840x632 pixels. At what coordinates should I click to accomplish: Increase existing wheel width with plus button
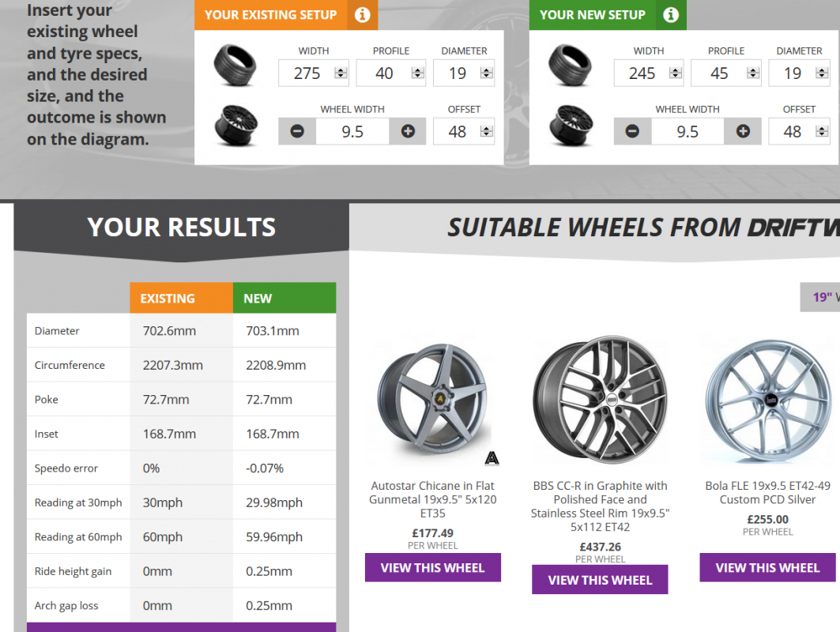pyautogui.click(x=408, y=131)
